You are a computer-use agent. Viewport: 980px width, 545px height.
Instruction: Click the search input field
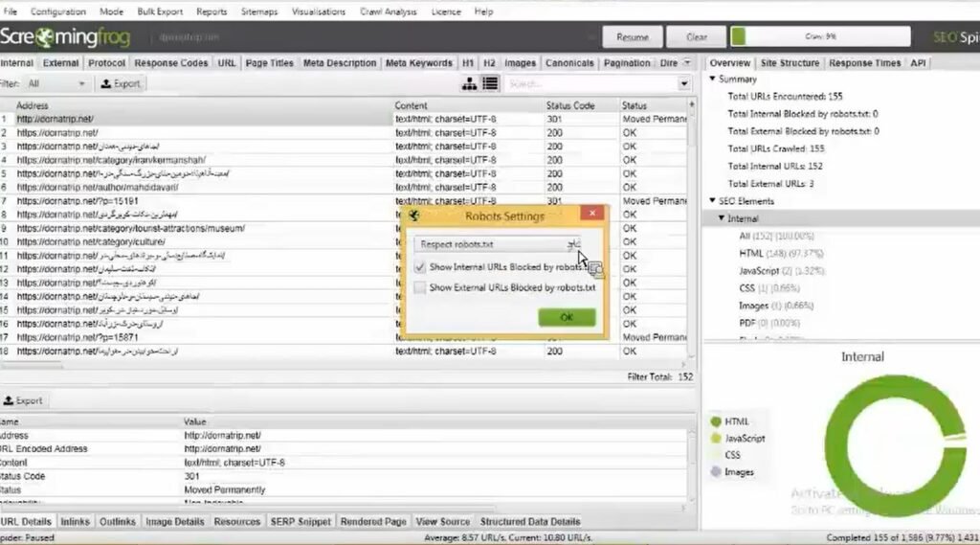tap(590, 84)
